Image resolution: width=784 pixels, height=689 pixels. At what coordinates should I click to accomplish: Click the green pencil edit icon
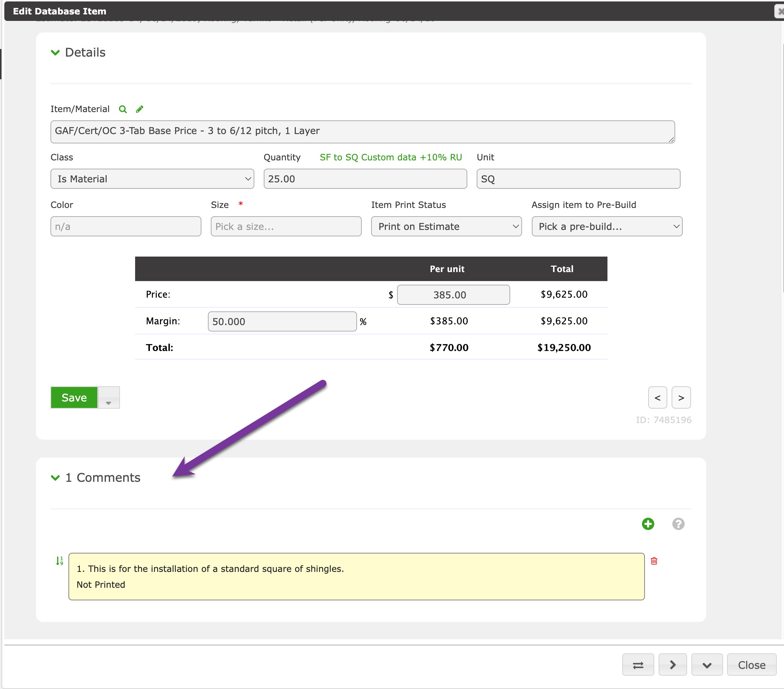click(140, 109)
